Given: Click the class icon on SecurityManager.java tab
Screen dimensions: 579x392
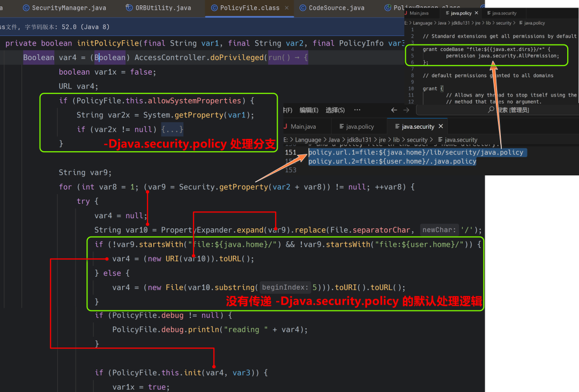Looking at the screenshot, I should (26, 8).
